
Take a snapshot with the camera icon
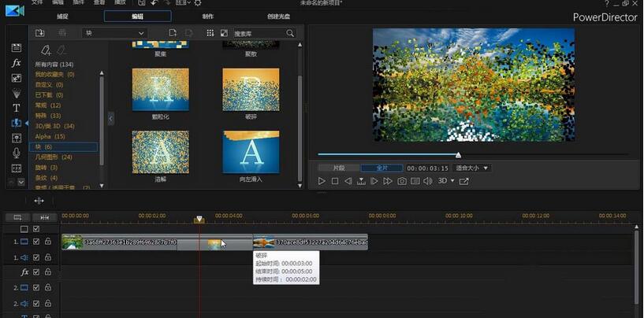(x=401, y=181)
